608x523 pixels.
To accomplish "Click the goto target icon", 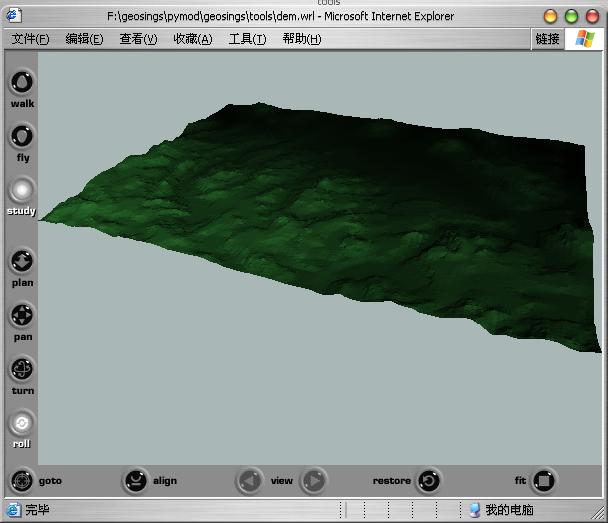I will 22,481.
